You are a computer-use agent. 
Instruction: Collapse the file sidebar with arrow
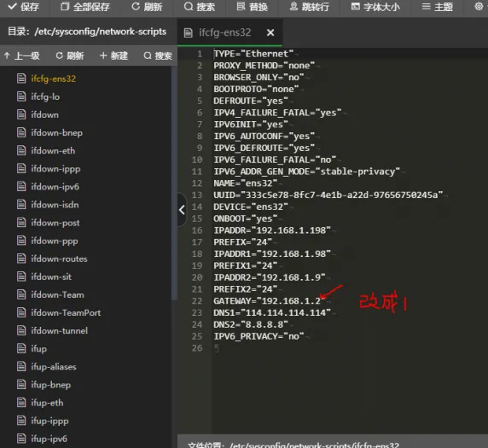click(x=182, y=210)
